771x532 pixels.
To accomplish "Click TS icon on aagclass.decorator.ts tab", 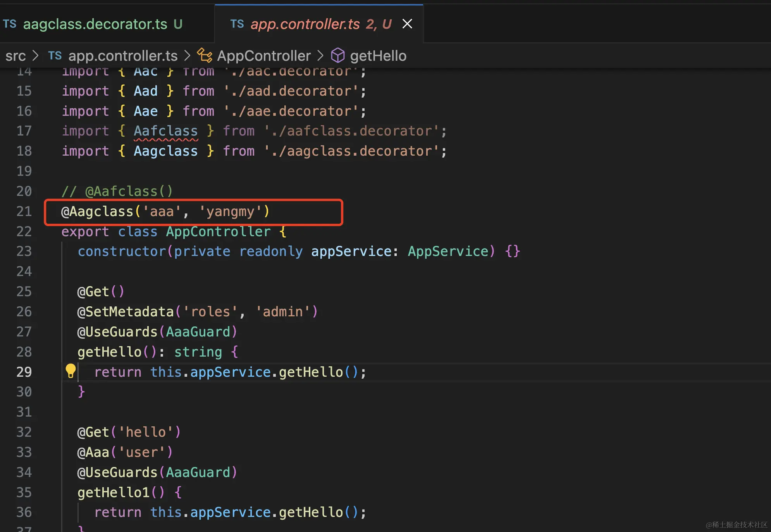I will 10,24.
